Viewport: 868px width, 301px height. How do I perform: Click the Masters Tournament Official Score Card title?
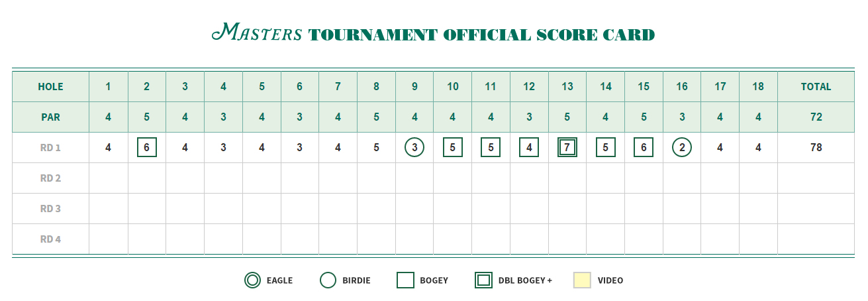tap(434, 33)
